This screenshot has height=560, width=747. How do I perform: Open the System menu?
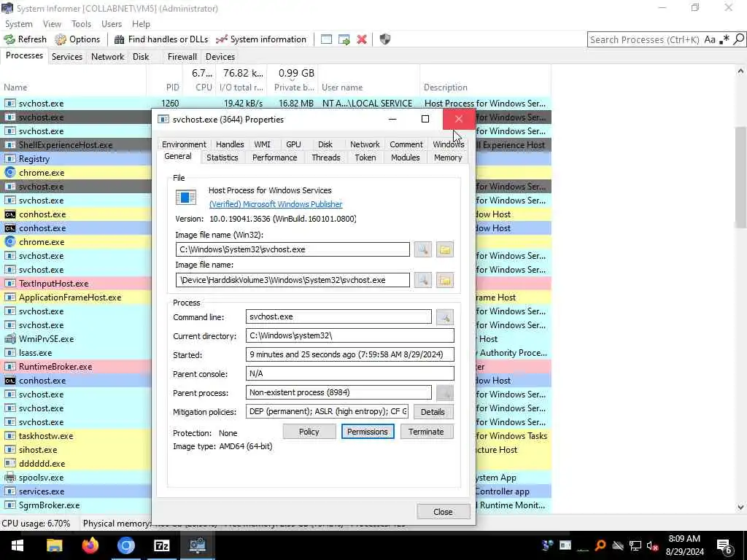18,24
